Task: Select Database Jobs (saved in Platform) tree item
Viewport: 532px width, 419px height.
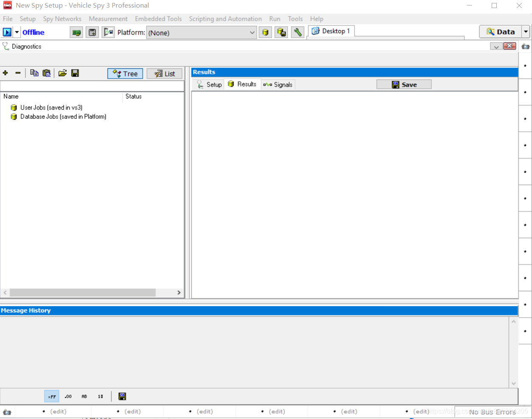Action: pyautogui.click(x=63, y=116)
